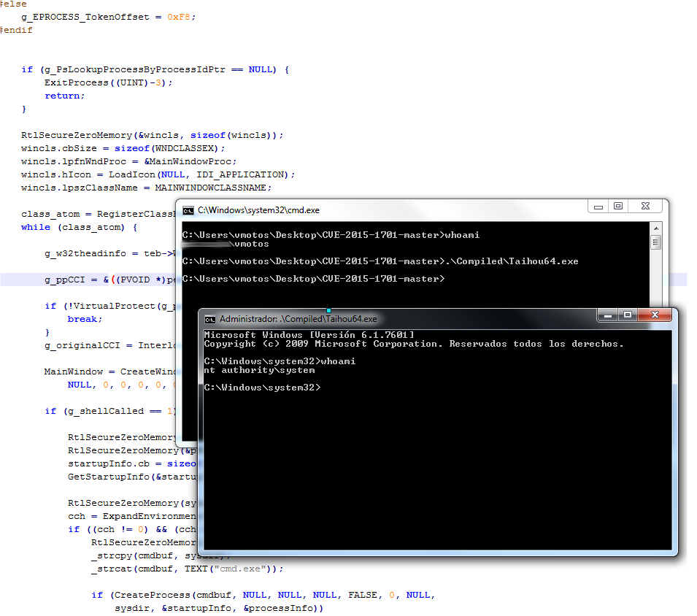The width and height of the screenshot is (697, 616).
Task: Click the 'wincls.hIcon = LoadIcon' code line
Action: [x=158, y=175]
